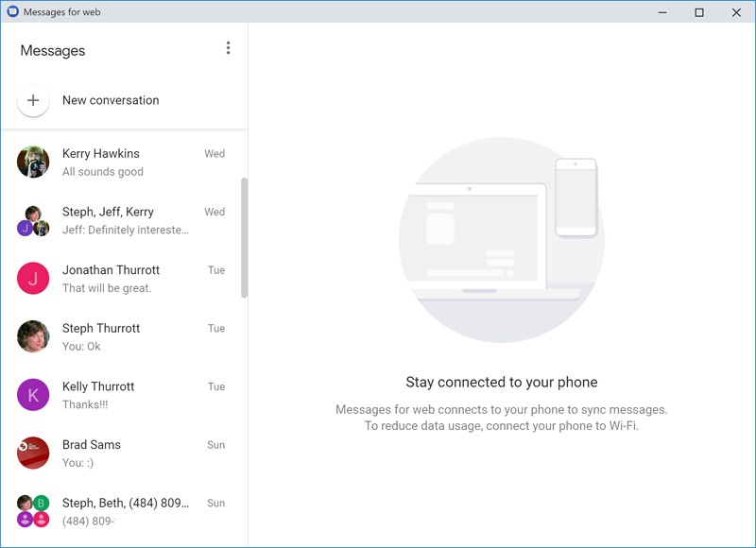The height and width of the screenshot is (548, 756).
Task: Click Kerry Hawkins' profile photo
Action: (33, 162)
